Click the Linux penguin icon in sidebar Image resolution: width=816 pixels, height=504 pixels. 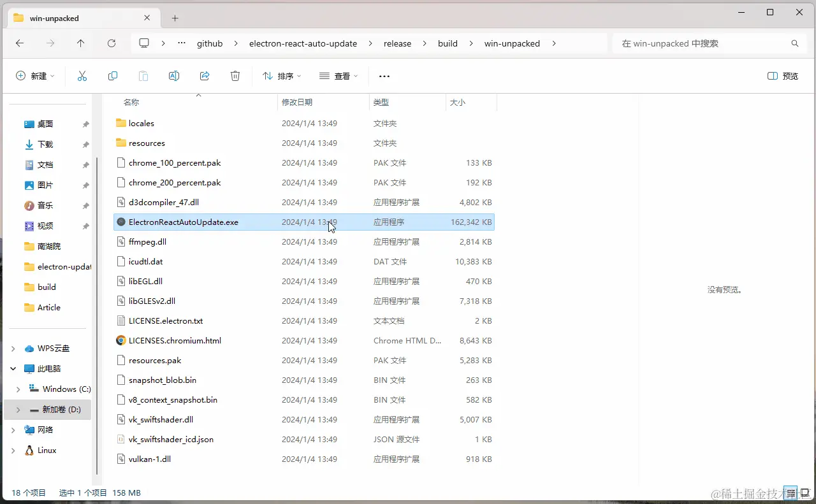(x=29, y=450)
